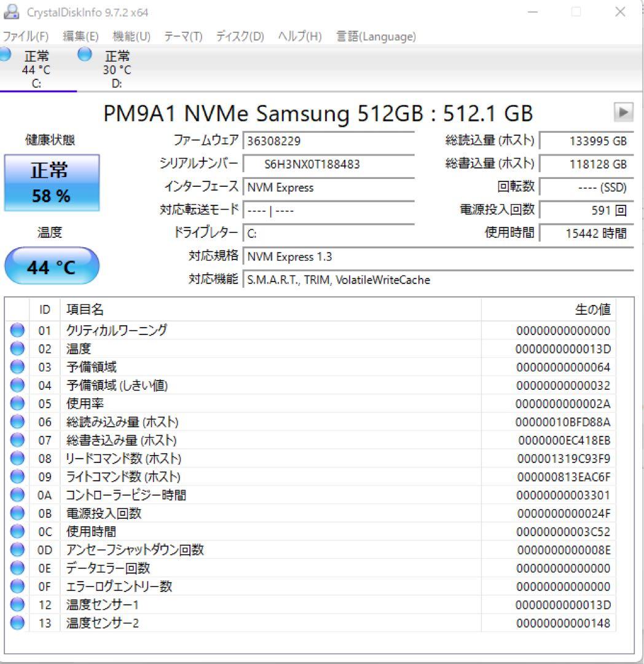Open the テーマ(T) menu
Viewport: 644px width, 664px height.
click(182, 36)
